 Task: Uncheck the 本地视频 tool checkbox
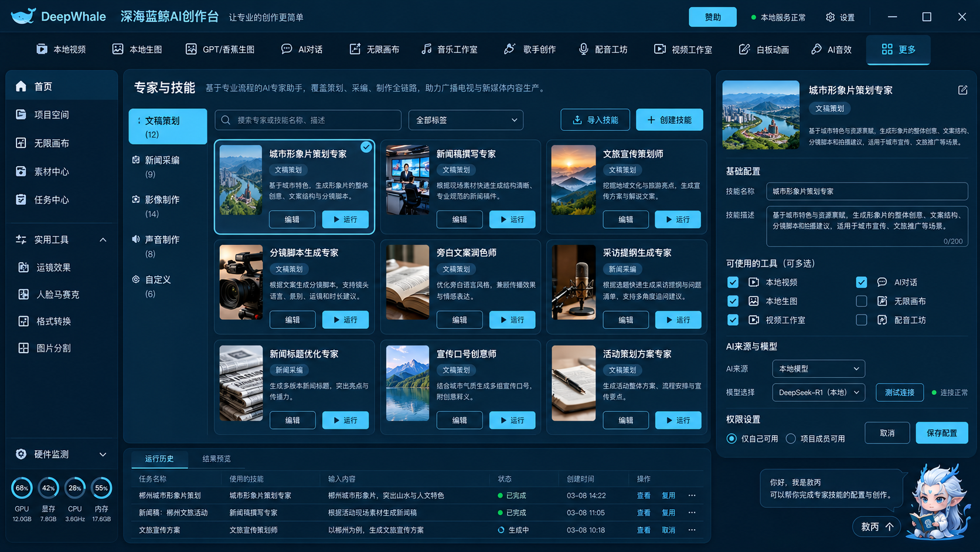click(733, 283)
